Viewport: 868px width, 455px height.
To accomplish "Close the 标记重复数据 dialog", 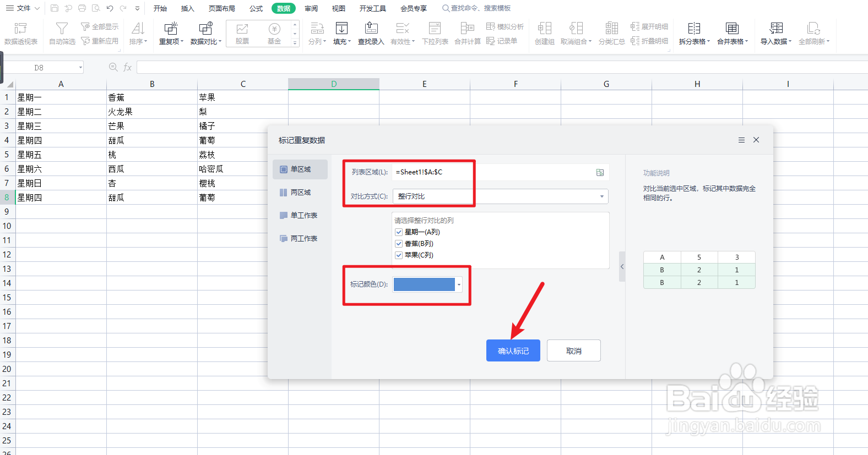I will [x=756, y=140].
